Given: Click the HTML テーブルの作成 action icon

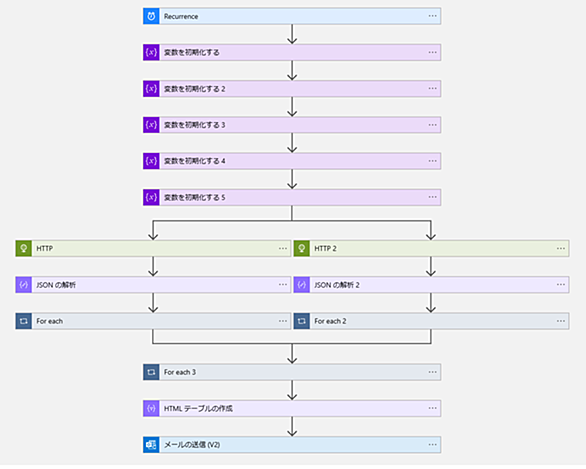Looking at the screenshot, I should (x=151, y=408).
